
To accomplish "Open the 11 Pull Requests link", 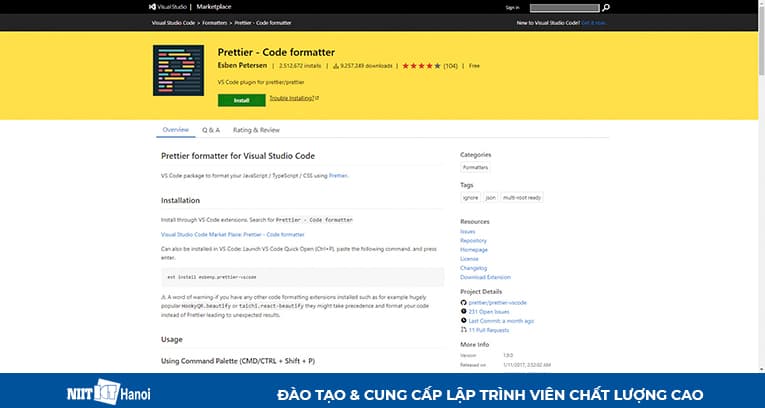I will tap(489, 330).
